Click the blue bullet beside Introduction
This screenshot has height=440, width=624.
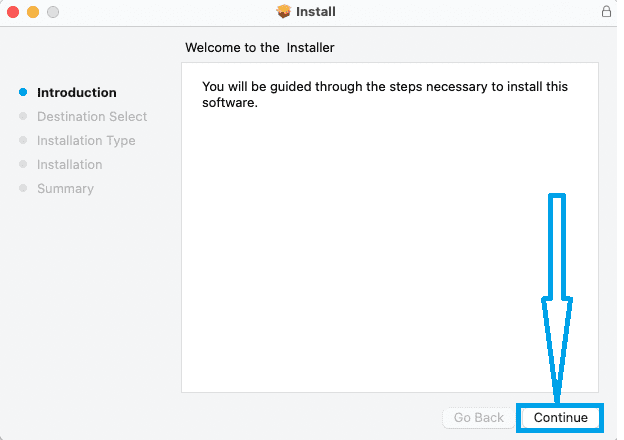click(x=23, y=93)
